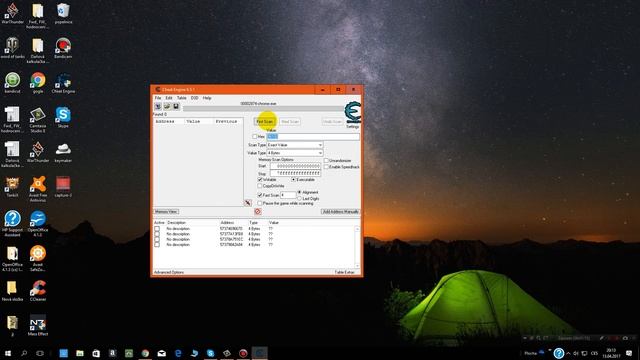Open the Edit menu
Image resolution: width=640 pixels, height=360 pixels.
[169, 98]
